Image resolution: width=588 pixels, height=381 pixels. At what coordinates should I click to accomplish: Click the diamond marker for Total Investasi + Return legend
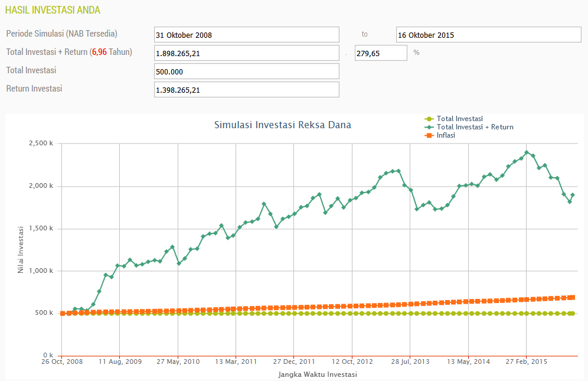click(429, 127)
